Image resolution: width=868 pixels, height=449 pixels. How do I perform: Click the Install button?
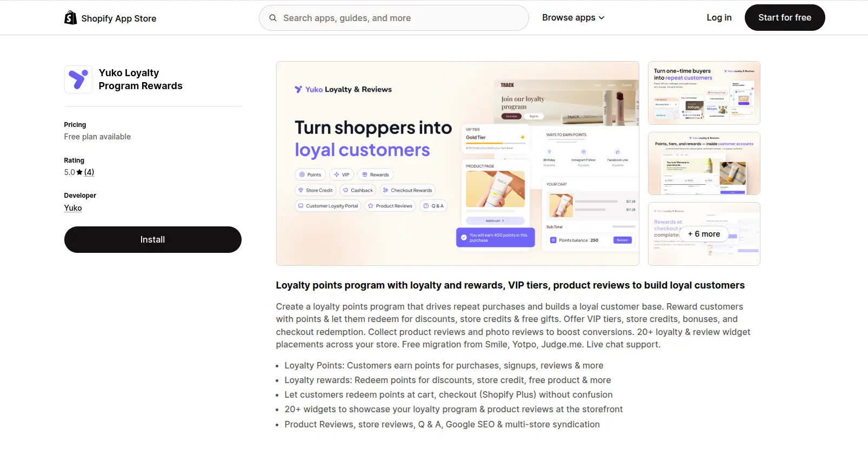tap(152, 239)
